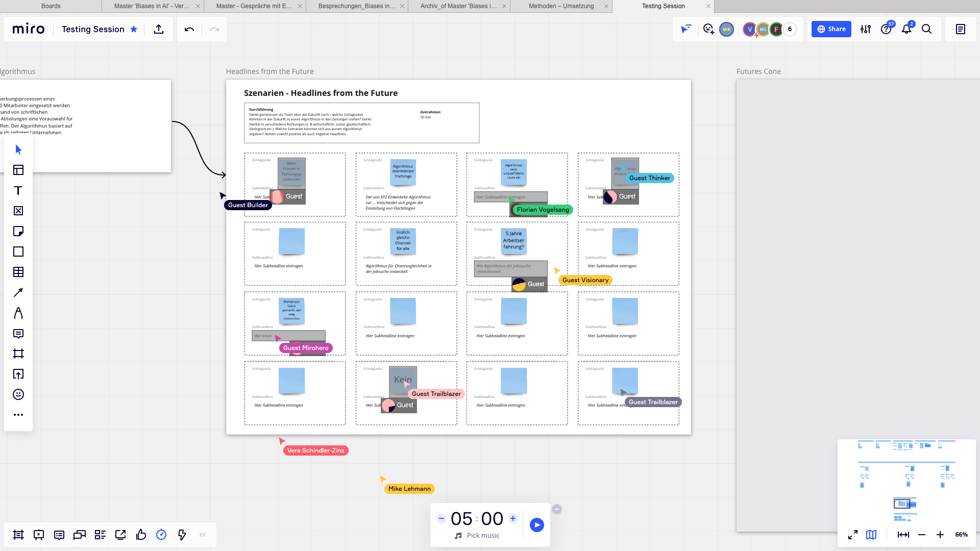
Task: Open the Methoden – Umsetzung tab
Action: coord(561,6)
